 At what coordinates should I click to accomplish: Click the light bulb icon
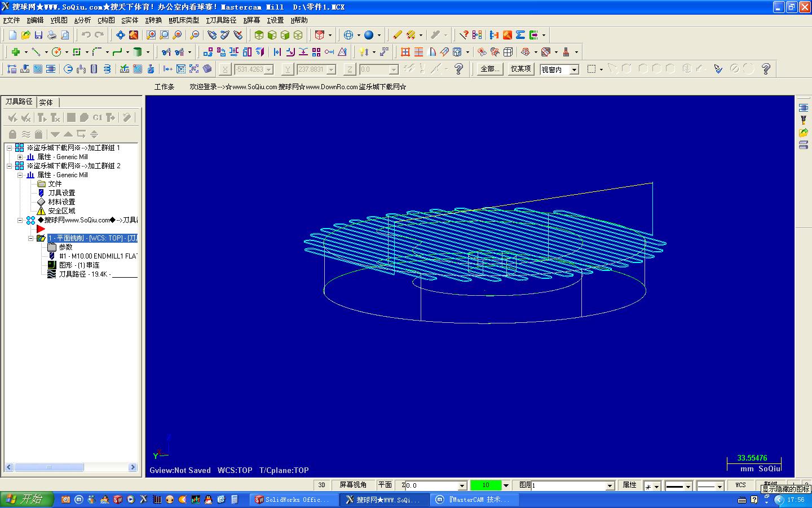364,52
